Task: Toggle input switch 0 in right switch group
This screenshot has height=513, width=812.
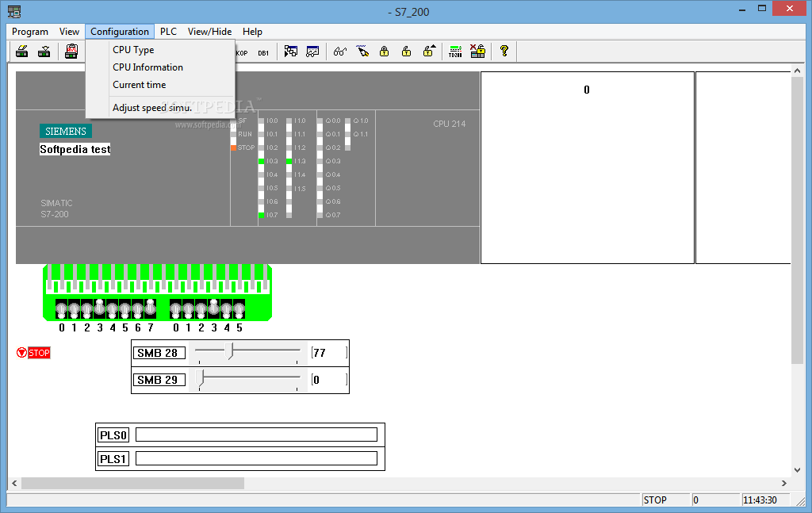Action: point(175,309)
